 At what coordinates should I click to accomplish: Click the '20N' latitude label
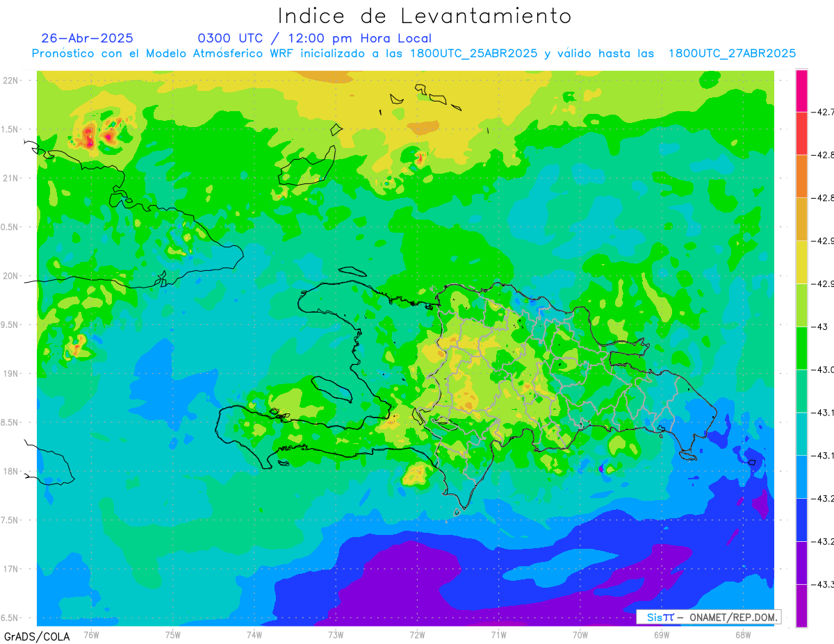11,276
